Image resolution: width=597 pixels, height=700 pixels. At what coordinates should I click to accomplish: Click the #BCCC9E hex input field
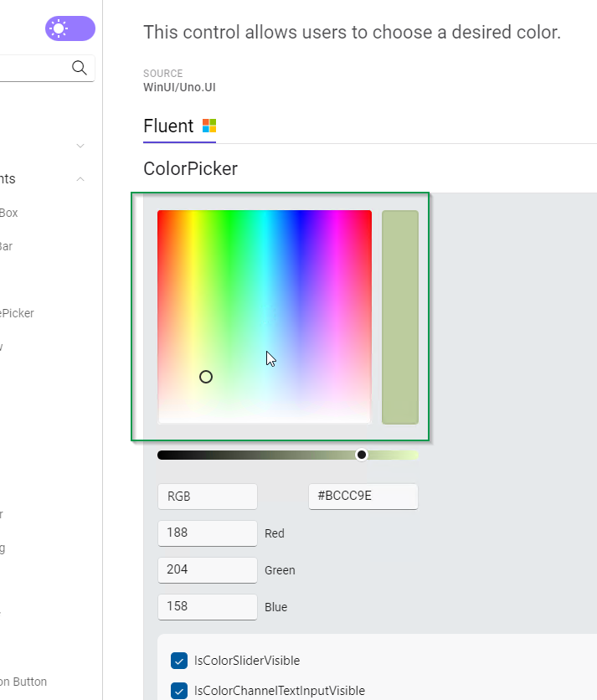coord(363,496)
